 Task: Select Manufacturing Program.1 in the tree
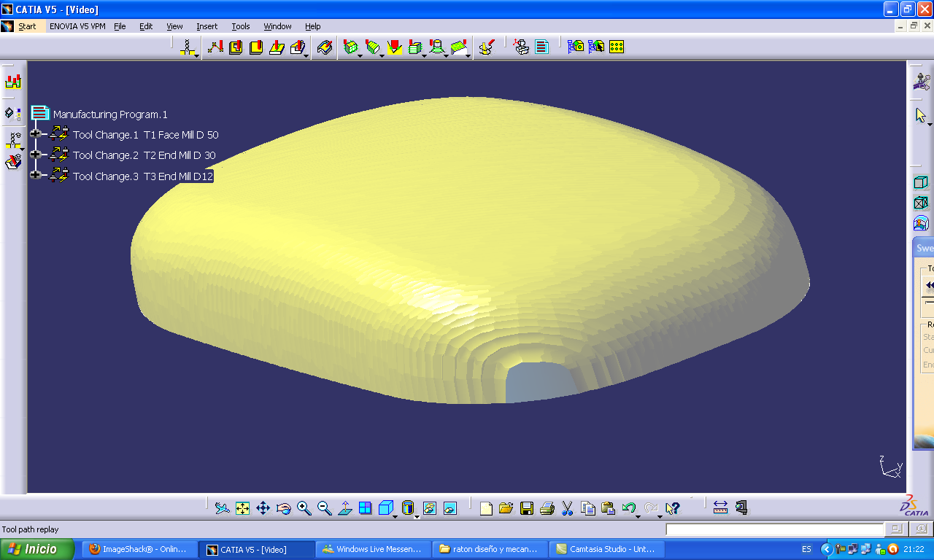(x=110, y=114)
